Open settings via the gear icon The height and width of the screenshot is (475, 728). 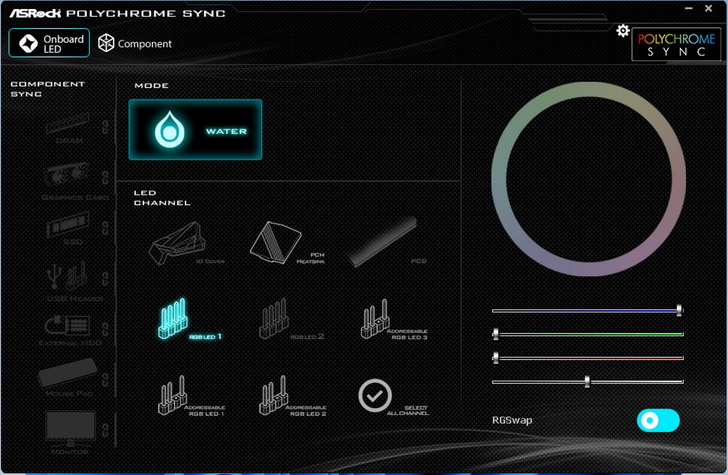pyautogui.click(x=623, y=31)
